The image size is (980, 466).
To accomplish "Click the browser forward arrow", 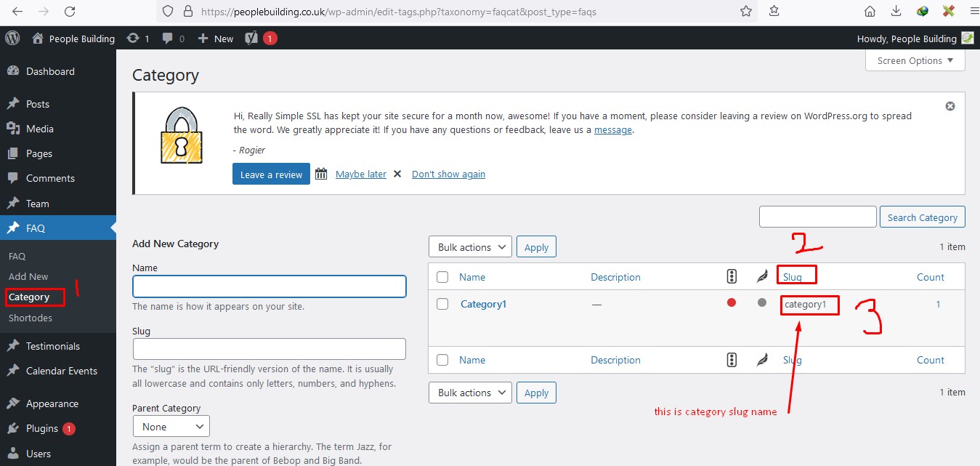I will click(44, 11).
